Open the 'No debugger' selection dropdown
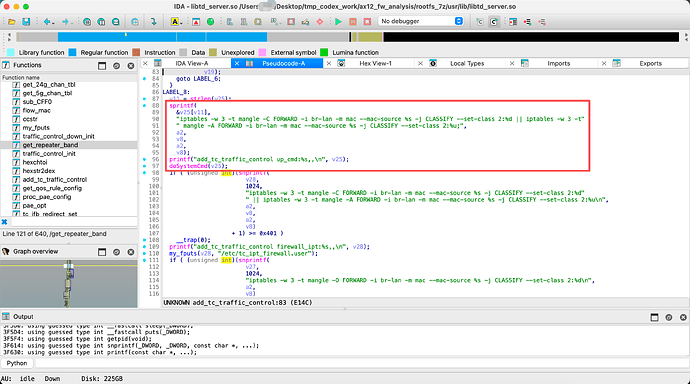The width and height of the screenshot is (690, 384). [421, 21]
